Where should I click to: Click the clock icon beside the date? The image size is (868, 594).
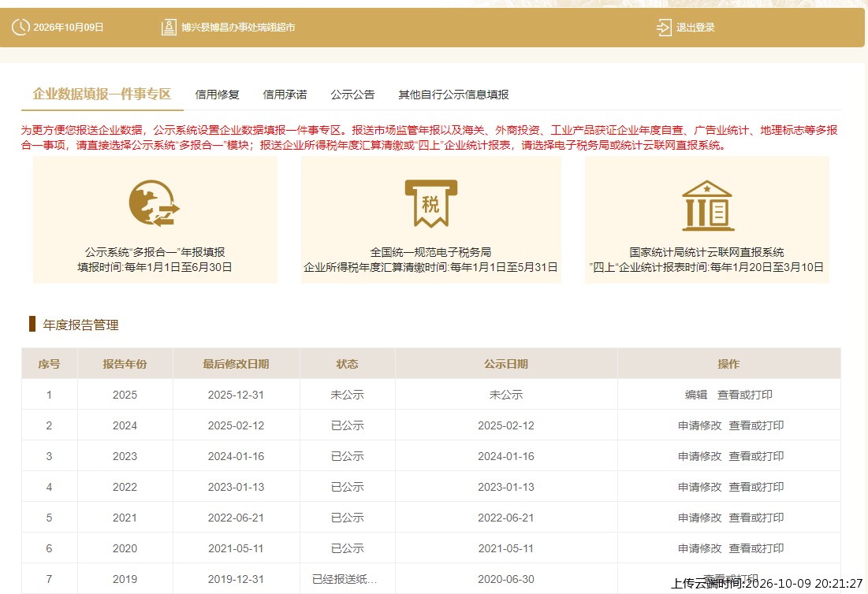[x=20, y=27]
